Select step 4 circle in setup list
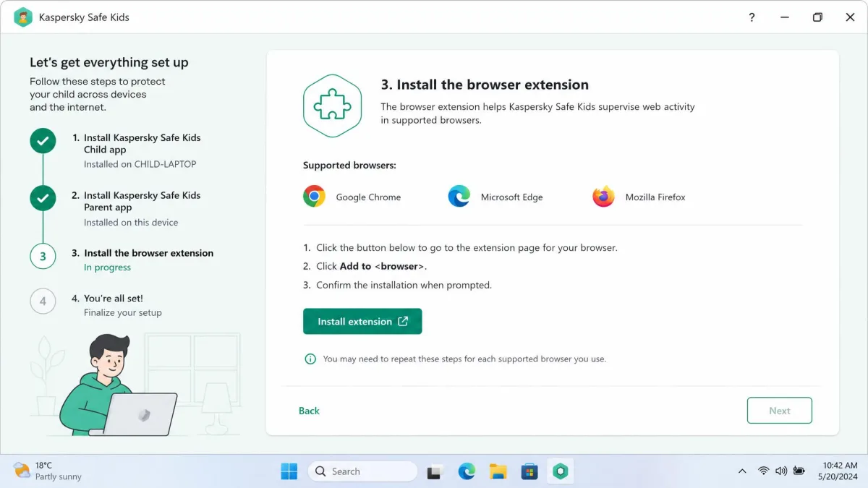The image size is (868, 488). 43,301
